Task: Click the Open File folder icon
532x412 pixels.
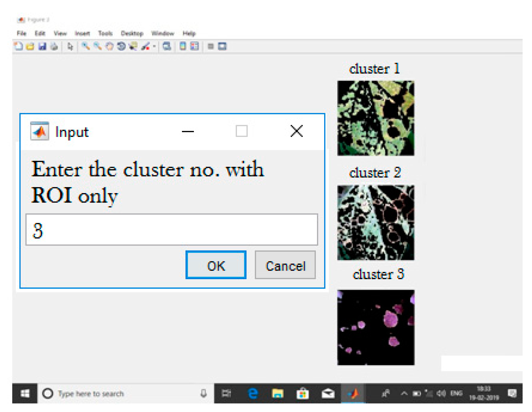Action: [30, 46]
